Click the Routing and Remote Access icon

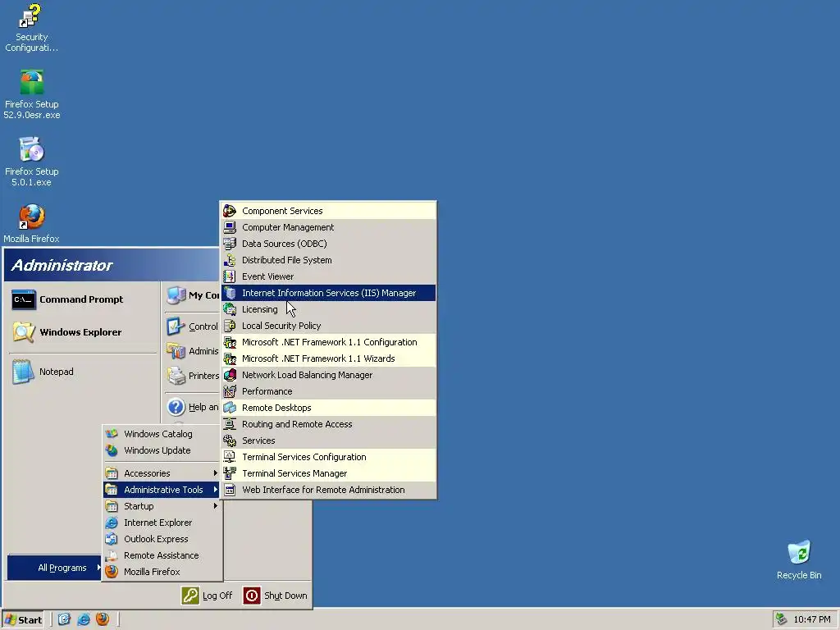[x=230, y=424]
